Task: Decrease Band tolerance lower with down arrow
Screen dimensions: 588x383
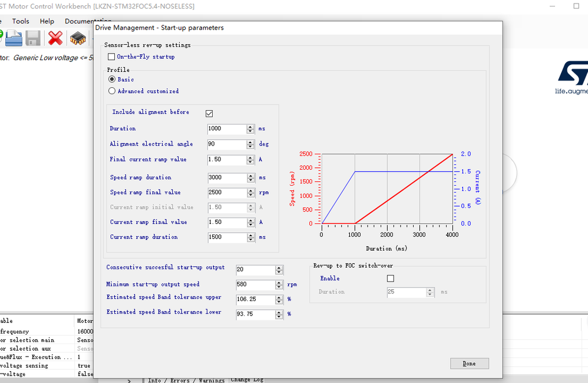Action: point(279,317)
